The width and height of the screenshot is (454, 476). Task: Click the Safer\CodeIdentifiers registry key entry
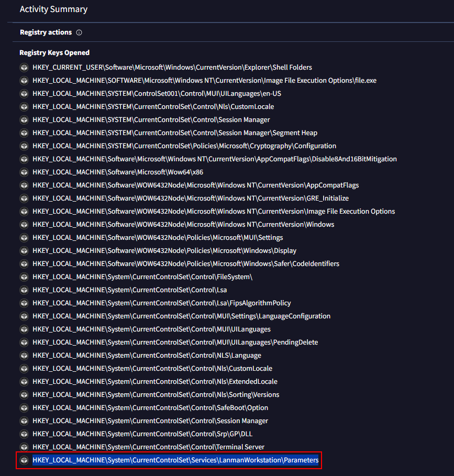tap(186, 264)
